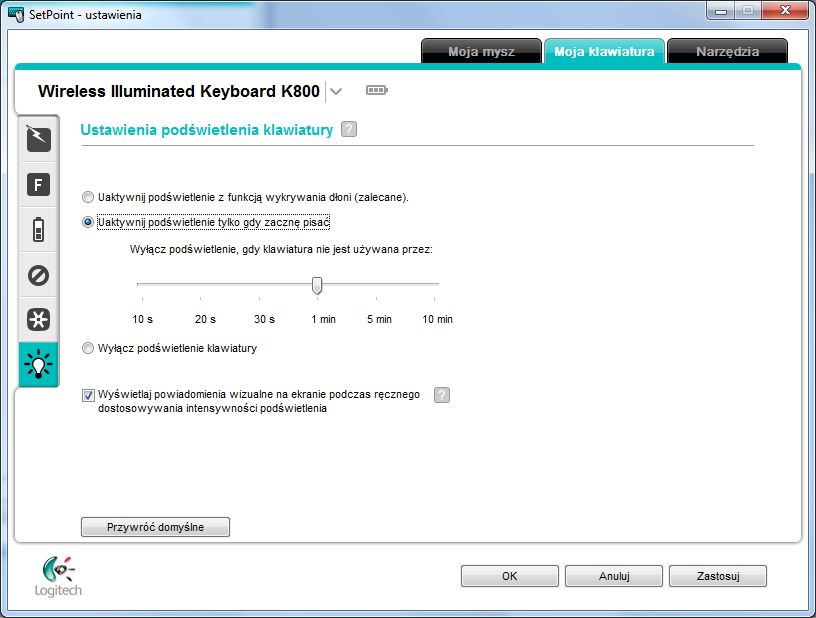The image size is (816, 618).
Task: Click the SetPoint title bar icon
Action: (16, 15)
